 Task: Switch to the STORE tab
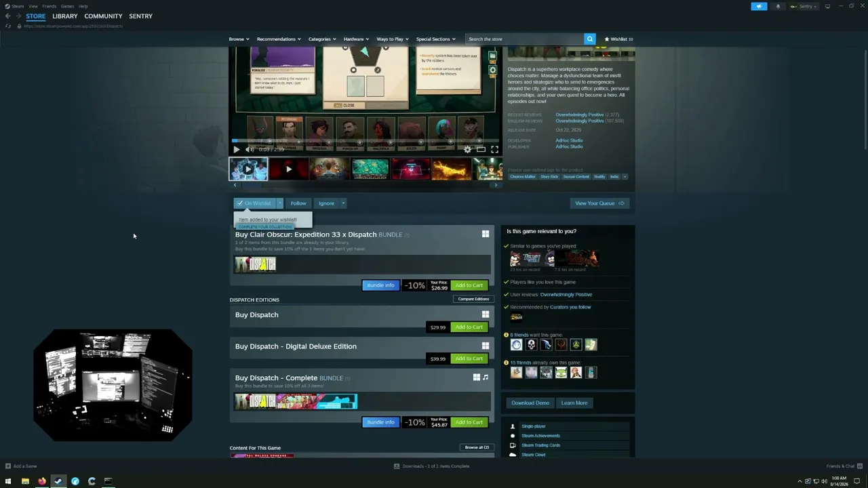(36, 16)
